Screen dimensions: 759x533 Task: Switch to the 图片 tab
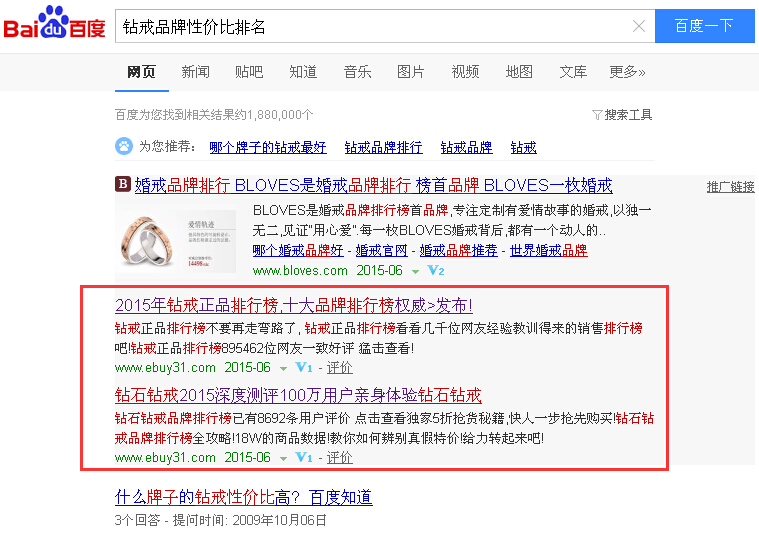point(411,72)
